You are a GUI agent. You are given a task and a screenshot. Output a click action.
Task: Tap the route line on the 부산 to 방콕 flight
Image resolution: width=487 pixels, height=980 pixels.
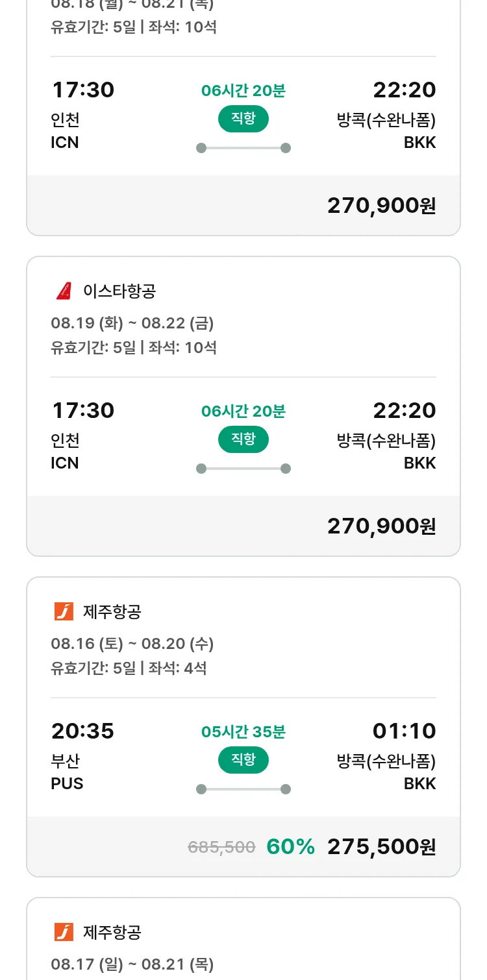(243, 789)
